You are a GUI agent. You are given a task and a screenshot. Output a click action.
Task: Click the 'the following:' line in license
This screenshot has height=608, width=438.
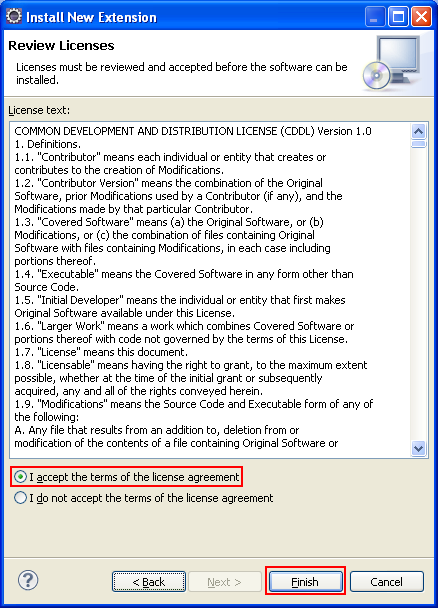47,417
